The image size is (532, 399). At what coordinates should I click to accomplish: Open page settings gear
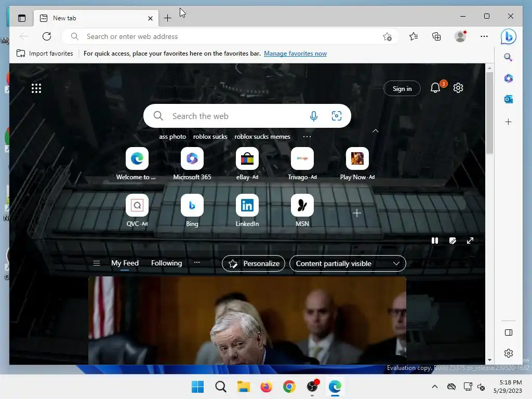coord(458,88)
